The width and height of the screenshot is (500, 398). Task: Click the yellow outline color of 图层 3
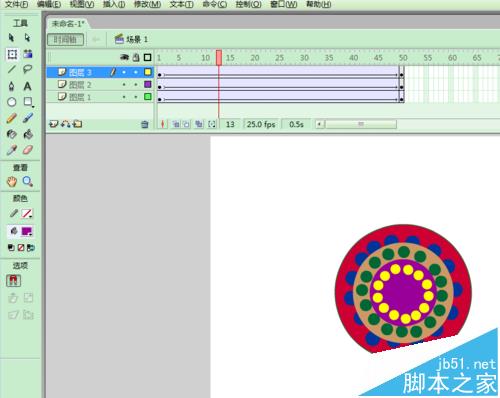148,72
